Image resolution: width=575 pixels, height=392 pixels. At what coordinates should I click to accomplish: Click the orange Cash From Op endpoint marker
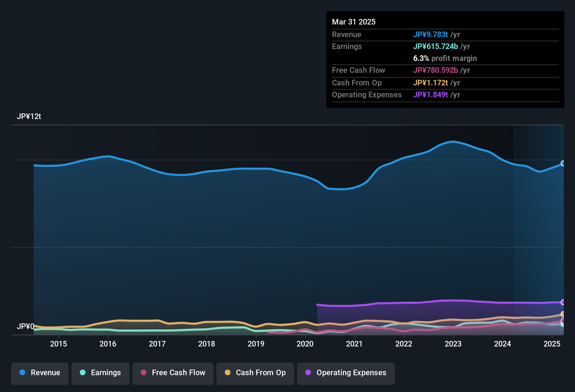click(x=563, y=314)
